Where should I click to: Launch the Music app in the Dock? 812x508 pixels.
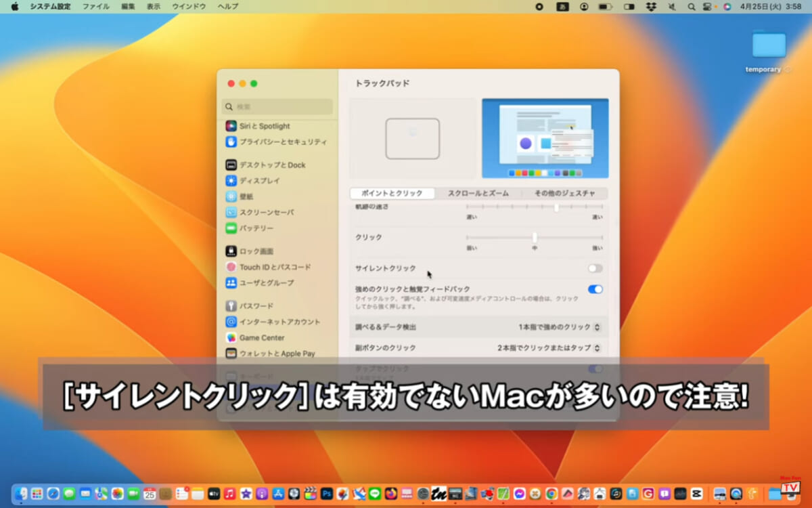coord(229,494)
